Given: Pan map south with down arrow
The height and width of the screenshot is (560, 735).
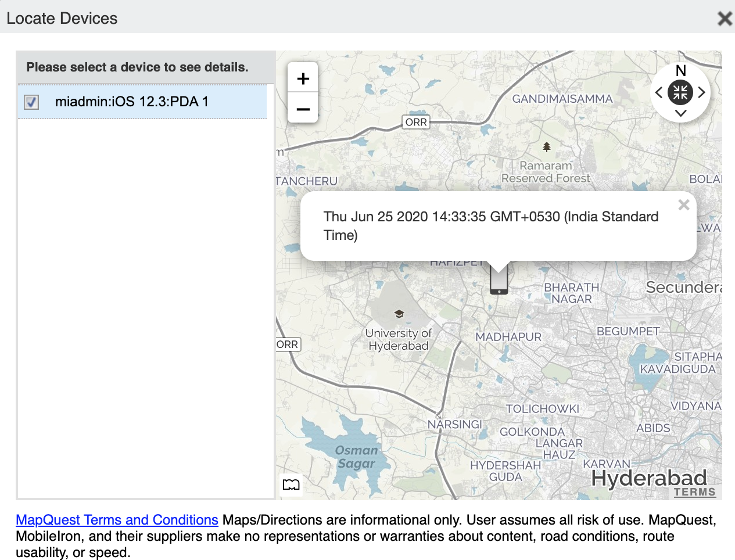Looking at the screenshot, I should [681, 113].
